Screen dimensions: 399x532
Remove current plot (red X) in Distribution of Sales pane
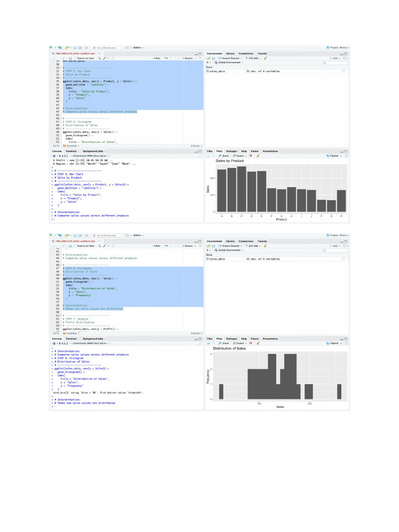point(251,343)
